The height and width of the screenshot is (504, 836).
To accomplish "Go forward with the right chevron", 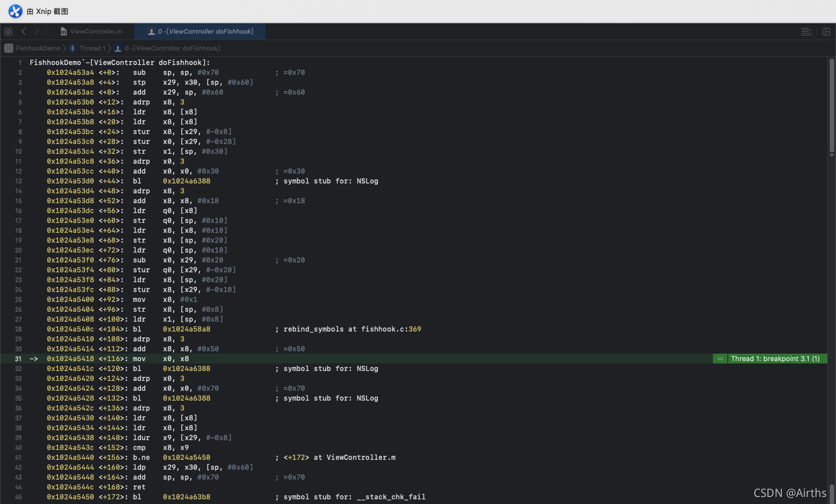I will coord(37,31).
